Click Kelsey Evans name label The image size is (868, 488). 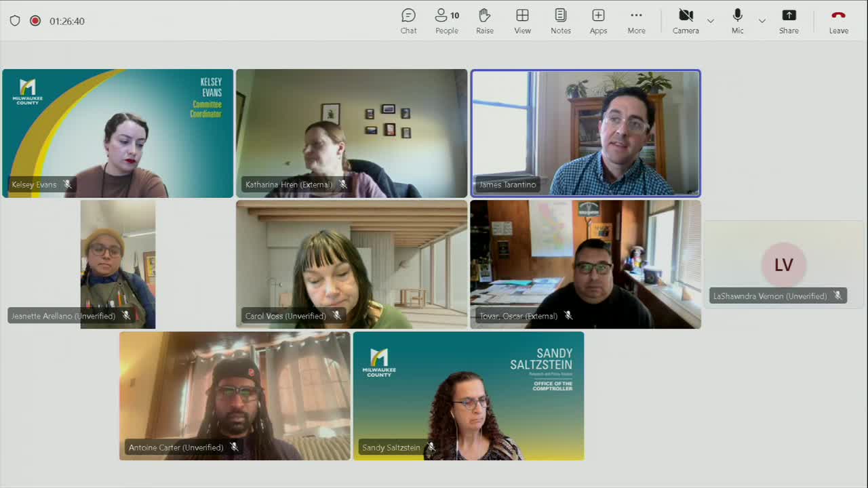(x=34, y=184)
